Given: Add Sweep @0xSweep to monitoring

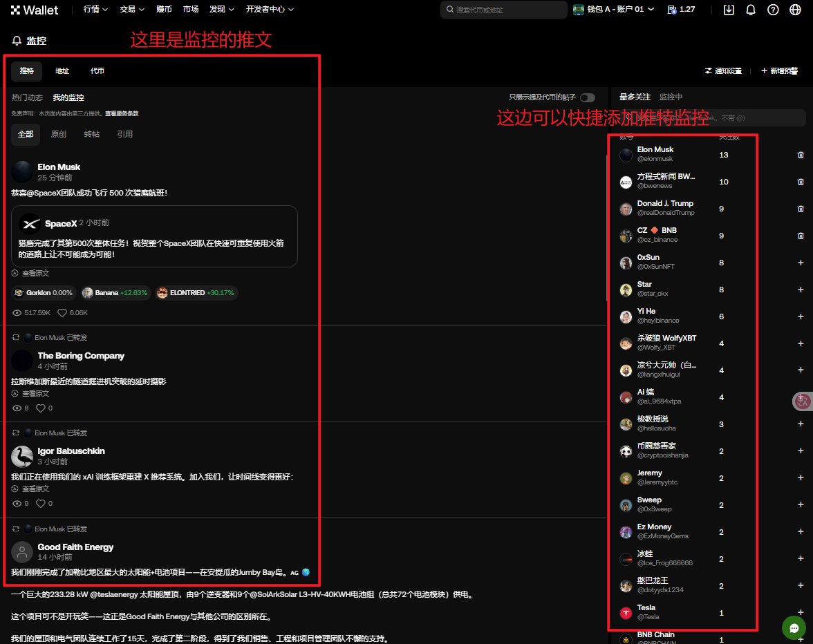Looking at the screenshot, I should tap(801, 504).
